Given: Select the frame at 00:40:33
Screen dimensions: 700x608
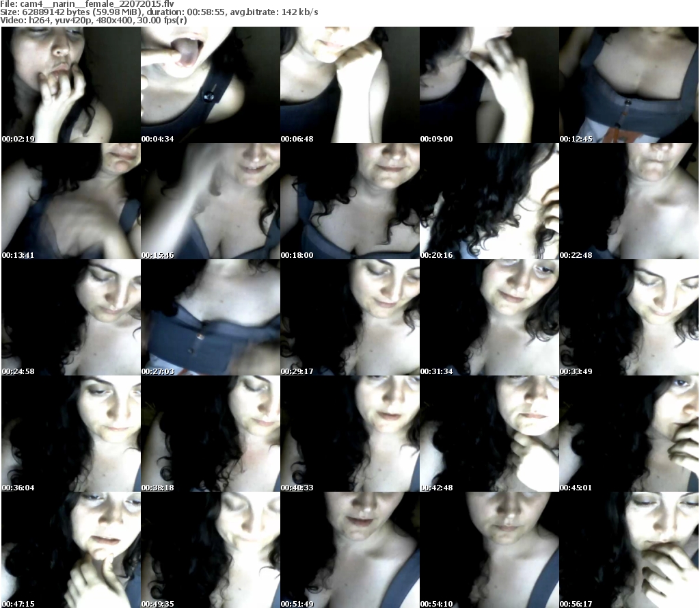Looking at the screenshot, I should [x=350, y=434].
